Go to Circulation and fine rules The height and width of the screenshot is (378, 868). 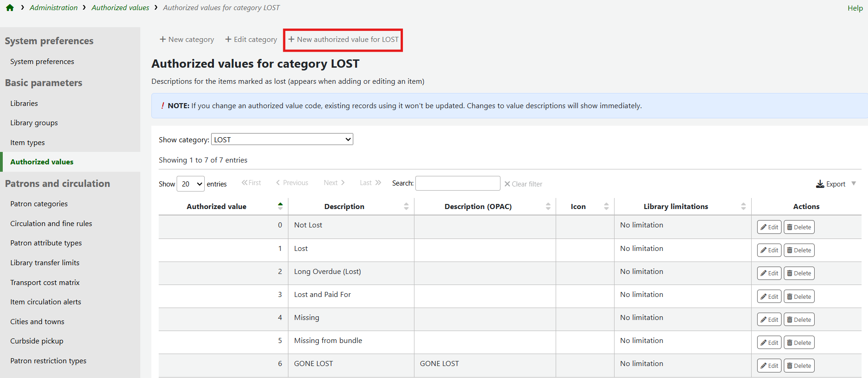click(51, 223)
